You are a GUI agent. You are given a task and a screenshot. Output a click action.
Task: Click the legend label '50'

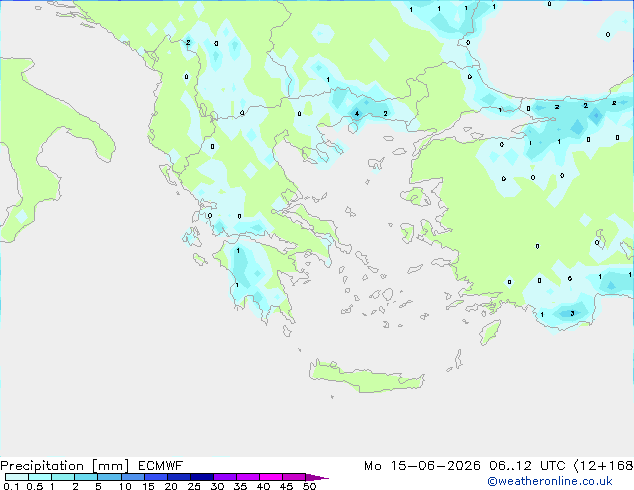(310, 486)
